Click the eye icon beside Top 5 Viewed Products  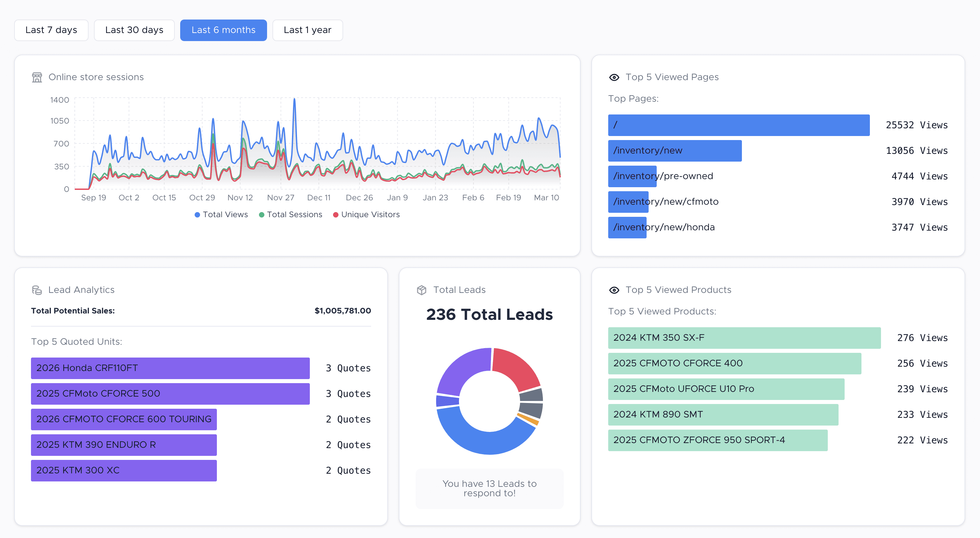point(614,290)
